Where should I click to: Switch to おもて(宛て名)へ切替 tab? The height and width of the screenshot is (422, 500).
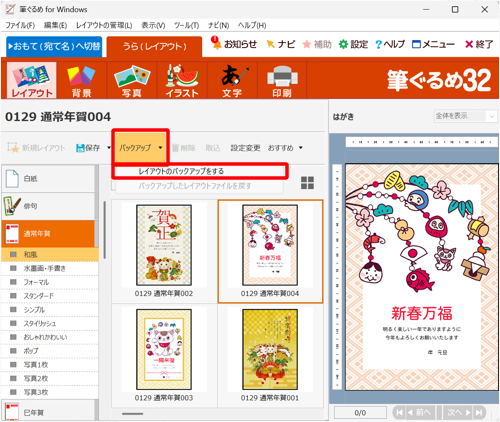[54, 46]
